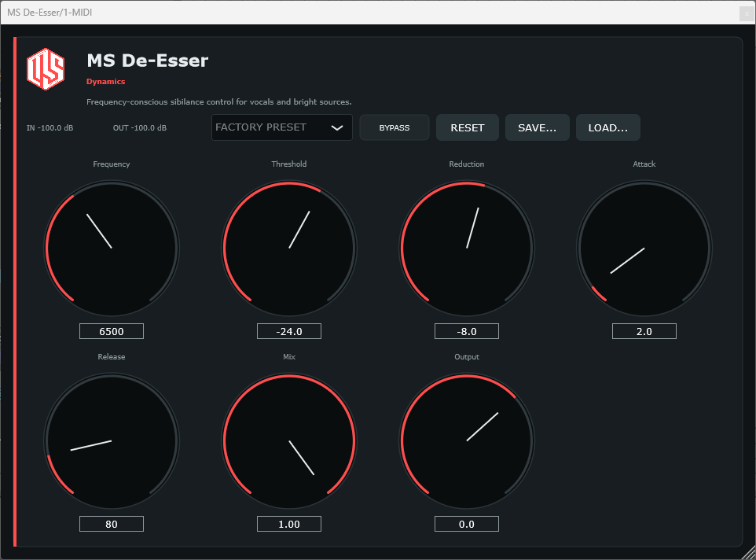Image resolution: width=756 pixels, height=560 pixels.
Task: Click the Frequency value field showing 6500
Action: 112,331
